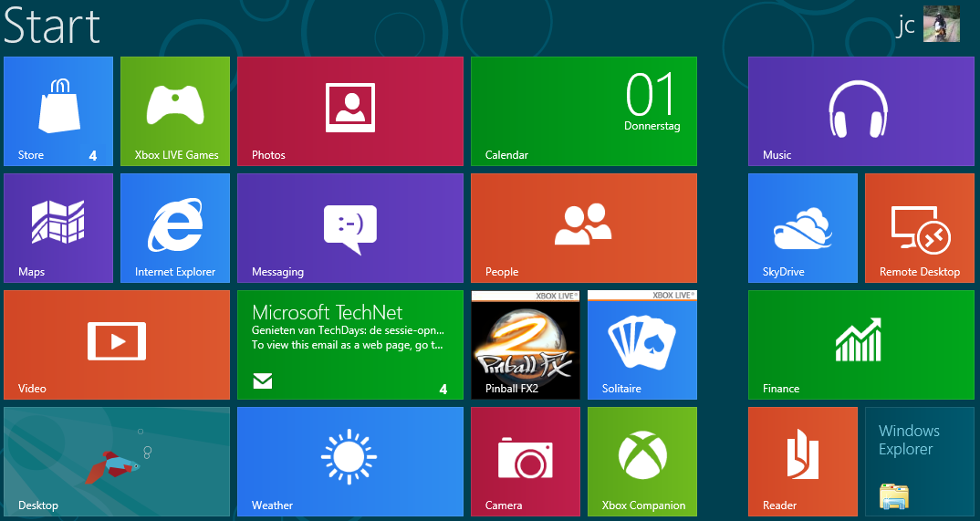Launch Internet Explorer tile
Image resolution: width=980 pixels, height=521 pixels.
(175, 228)
